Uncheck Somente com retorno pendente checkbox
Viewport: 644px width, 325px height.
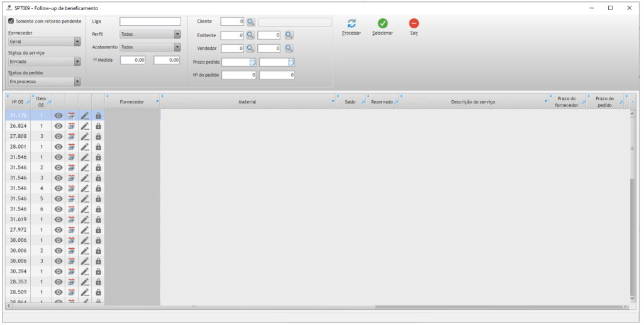(11, 21)
